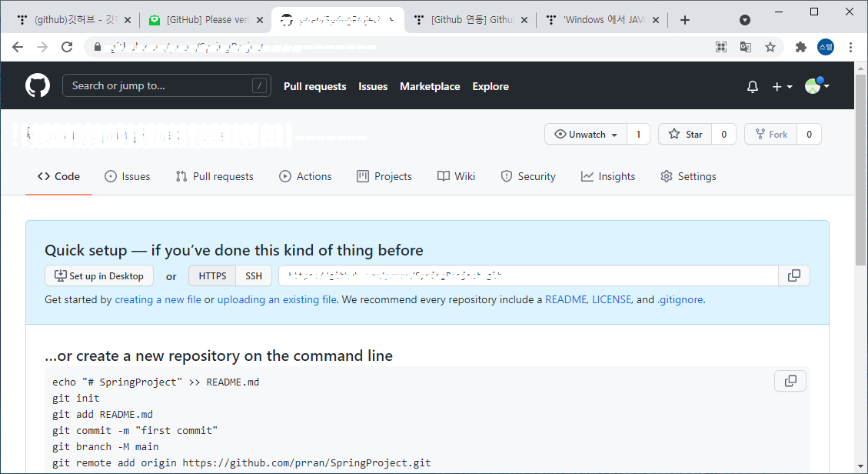The width and height of the screenshot is (868, 474).
Task: Go back in browser history
Action: (18, 47)
